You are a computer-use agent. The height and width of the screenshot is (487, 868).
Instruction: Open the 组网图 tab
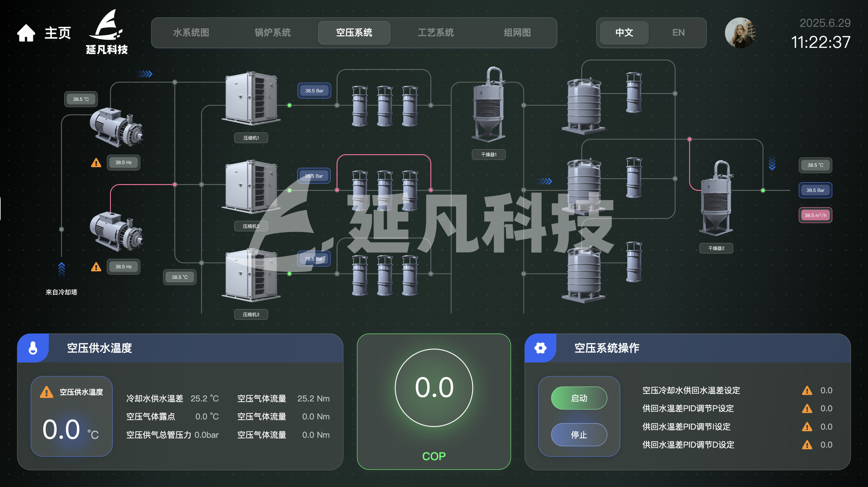click(x=517, y=33)
